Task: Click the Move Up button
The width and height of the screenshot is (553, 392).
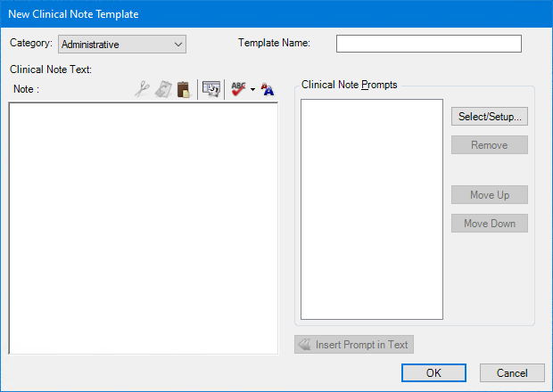Action: (489, 195)
